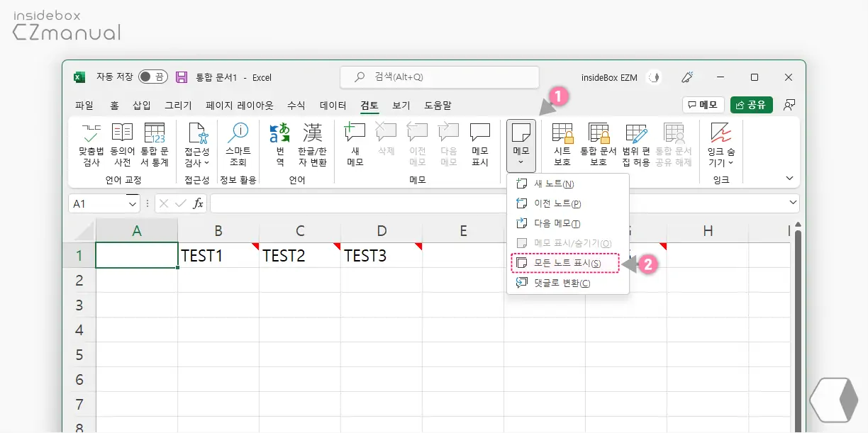The height and width of the screenshot is (433, 868).
Task: Click the formula bar cancel X icon
Action: pyautogui.click(x=164, y=203)
